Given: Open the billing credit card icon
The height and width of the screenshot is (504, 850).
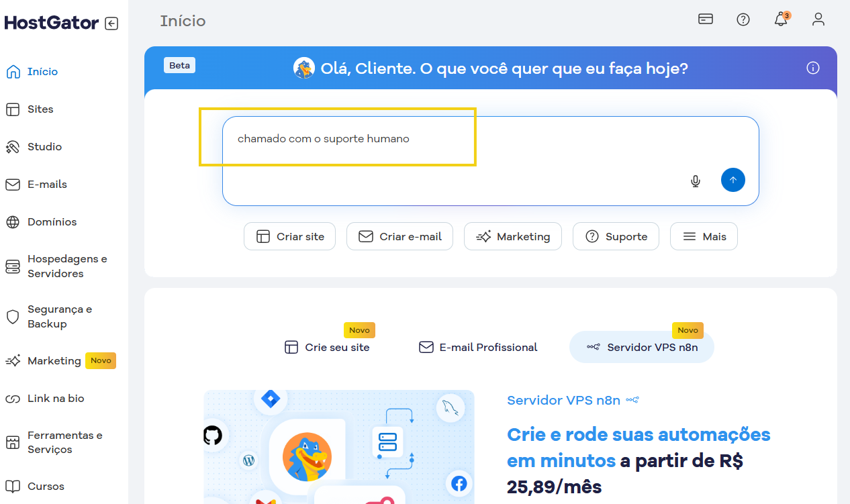Looking at the screenshot, I should 706,19.
